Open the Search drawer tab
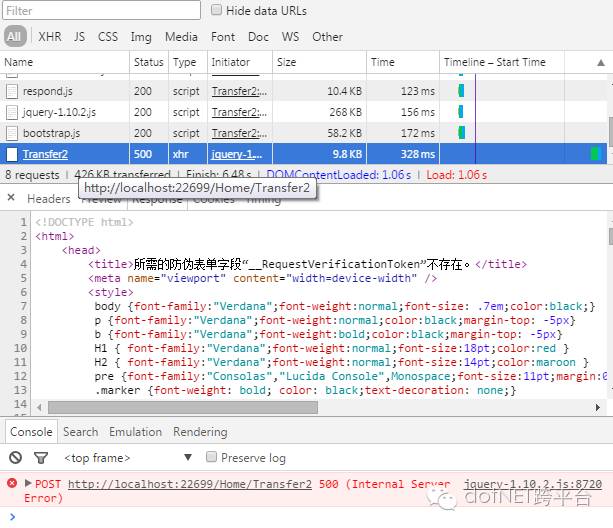This screenshot has height=528, width=613. pyautogui.click(x=81, y=432)
